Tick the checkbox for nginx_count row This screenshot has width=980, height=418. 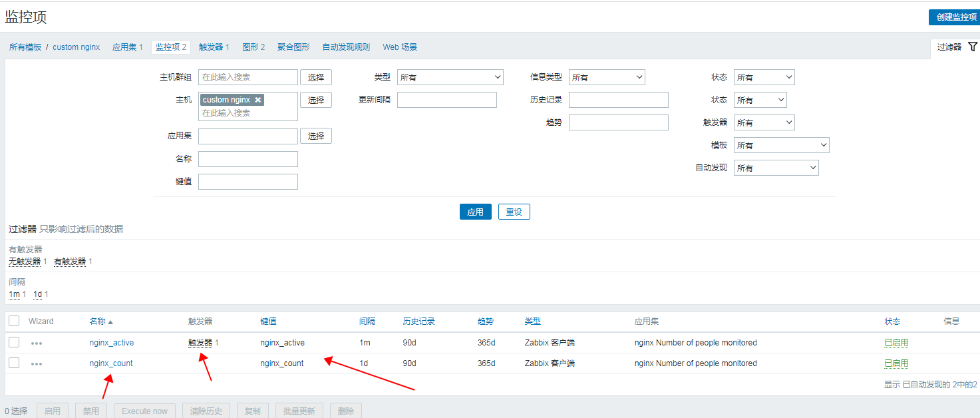click(14, 363)
